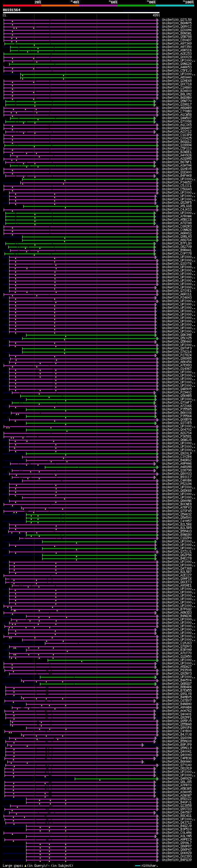Select the UniRef100_B9PJP9 label
The width and height of the screenshot is (197, 868).
177,745
